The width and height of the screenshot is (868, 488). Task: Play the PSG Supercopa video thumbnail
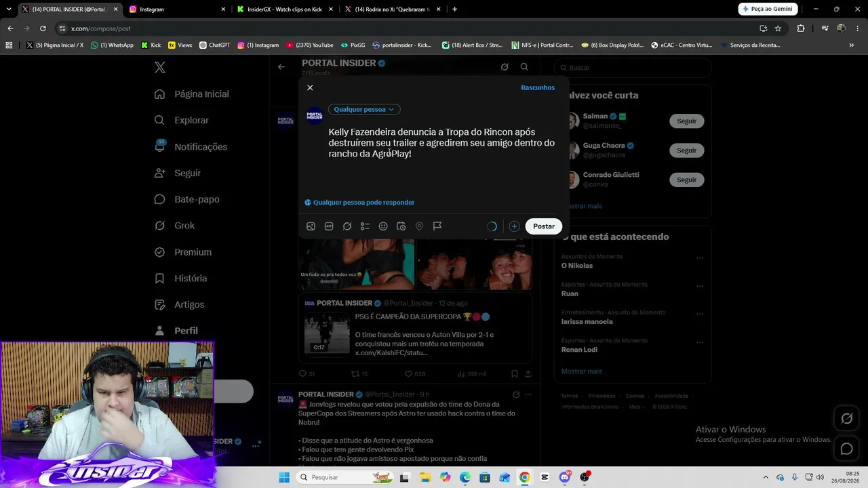pyautogui.click(x=327, y=333)
